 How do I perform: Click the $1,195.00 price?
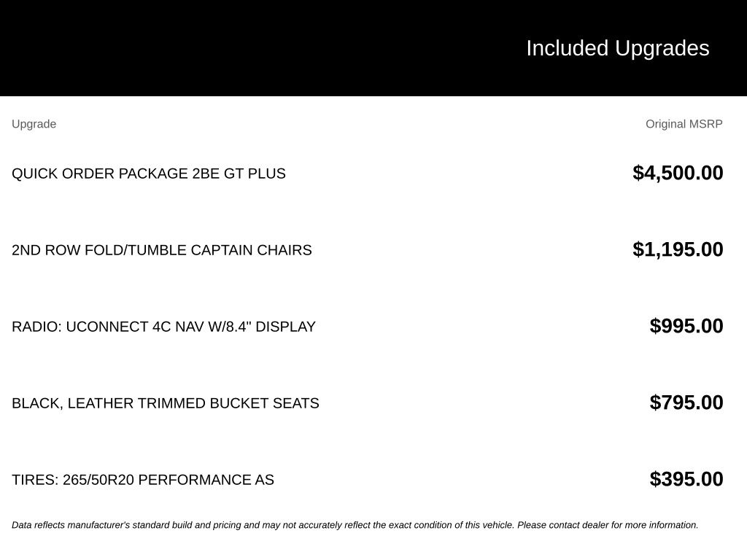[678, 249]
